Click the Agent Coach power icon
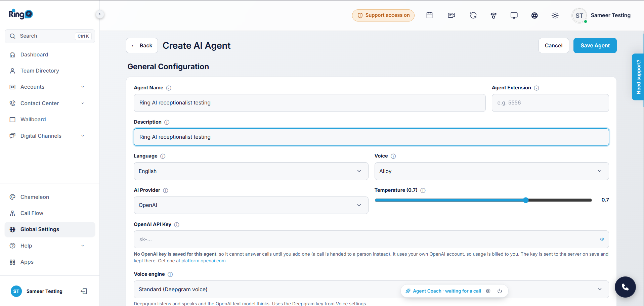Image resolution: width=644 pixels, height=306 pixels. pos(500,291)
